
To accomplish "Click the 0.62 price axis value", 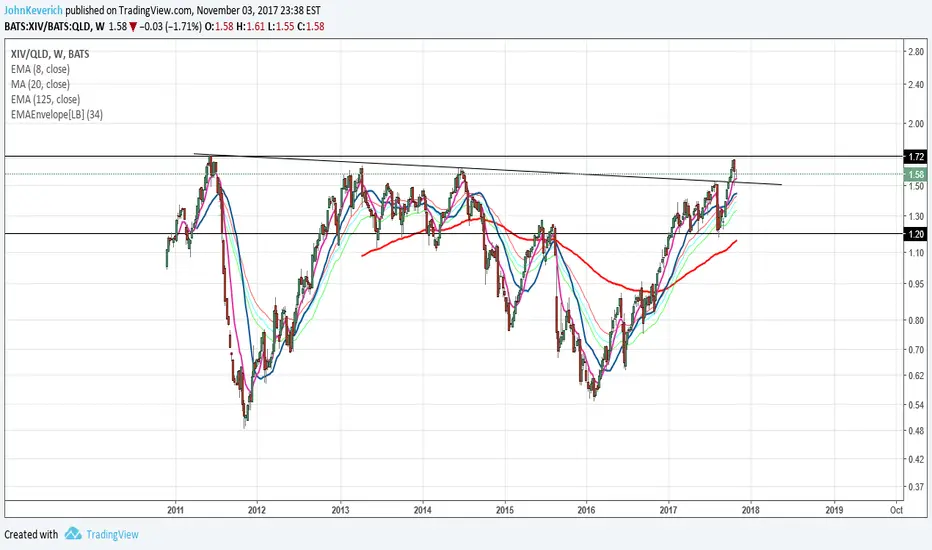I will pos(916,376).
